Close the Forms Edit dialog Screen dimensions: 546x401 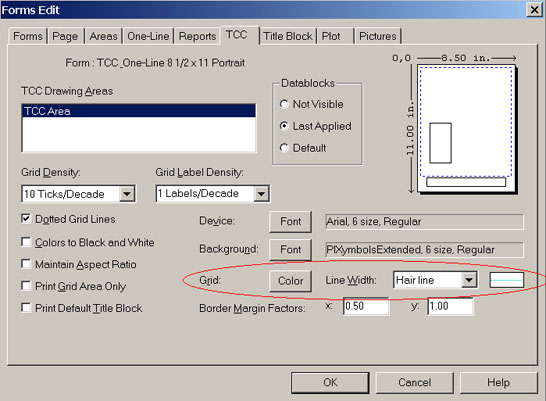click(534, 10)
